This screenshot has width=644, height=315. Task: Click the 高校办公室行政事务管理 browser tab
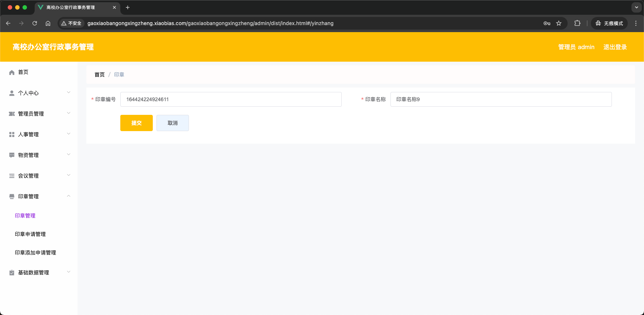78,7
